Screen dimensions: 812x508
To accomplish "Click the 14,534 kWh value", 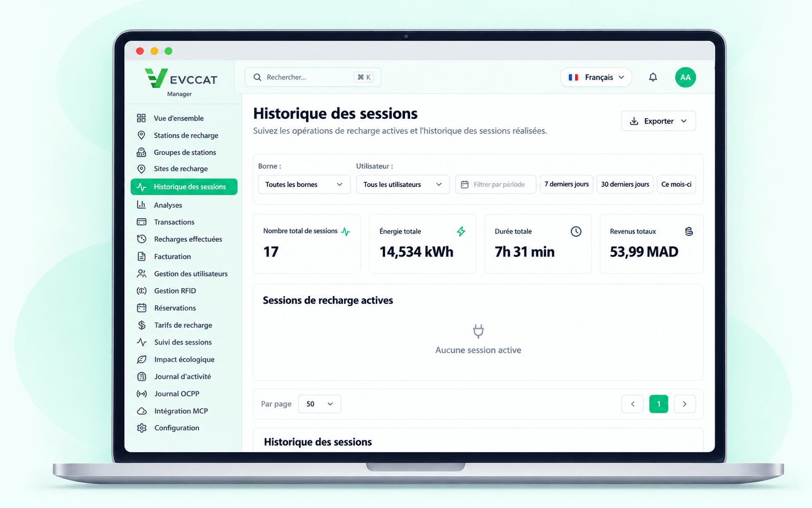I will pyautogui.click(x=416, y=252).
